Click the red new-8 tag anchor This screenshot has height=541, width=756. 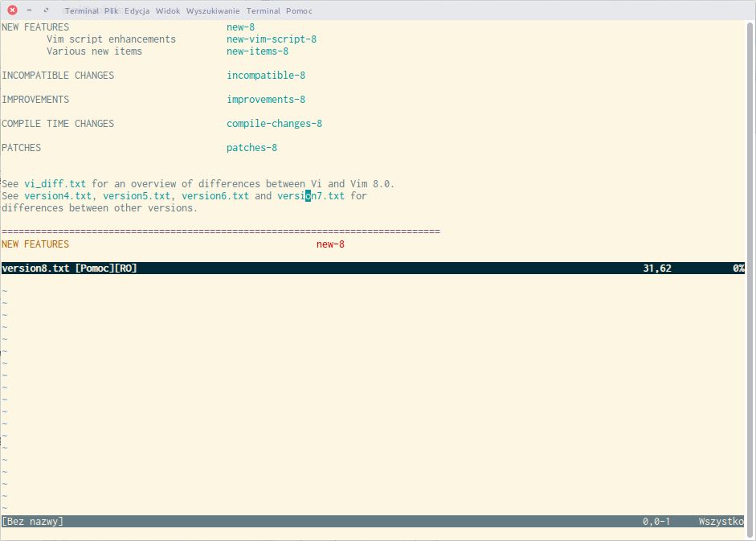pyautogui.click(x=330, y=244)
